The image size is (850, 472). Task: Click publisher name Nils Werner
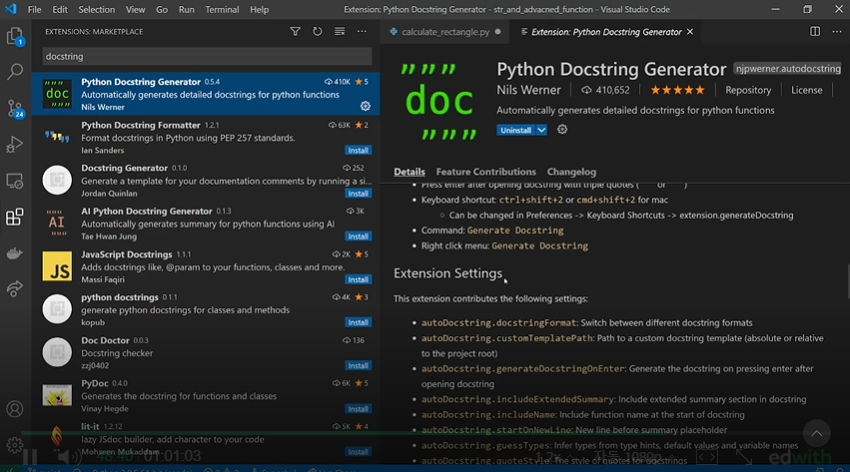coord(529,90)
